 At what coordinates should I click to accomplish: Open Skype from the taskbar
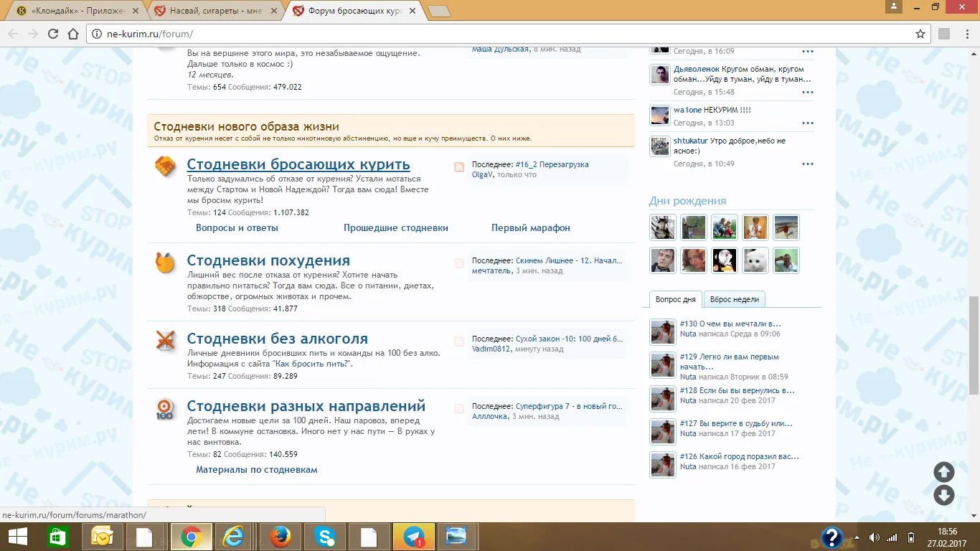324,537
